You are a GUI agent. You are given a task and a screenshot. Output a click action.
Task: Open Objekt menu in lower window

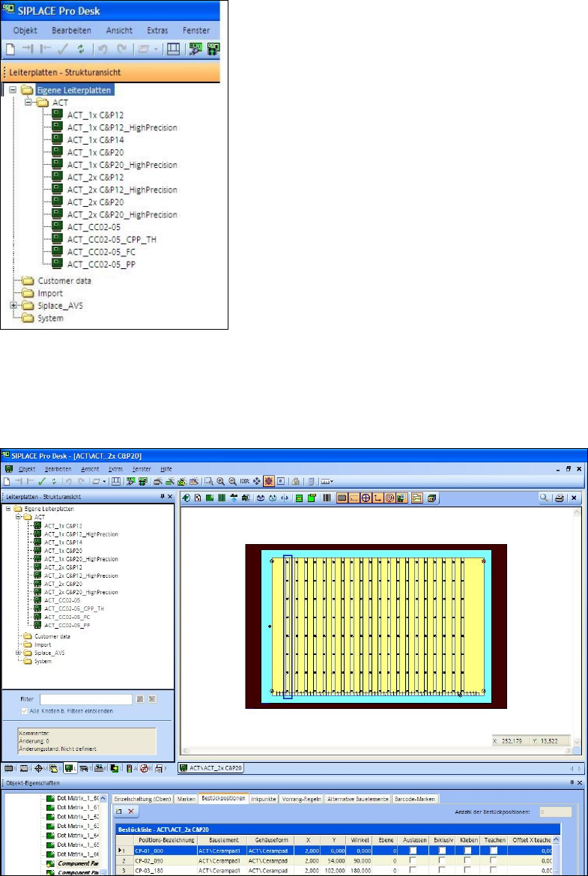[x=28, y=469]
